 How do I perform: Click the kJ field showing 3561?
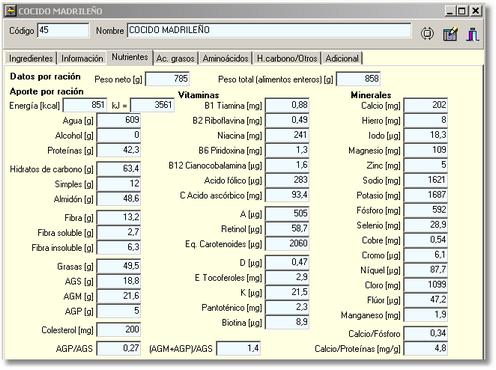pos(153,105)
